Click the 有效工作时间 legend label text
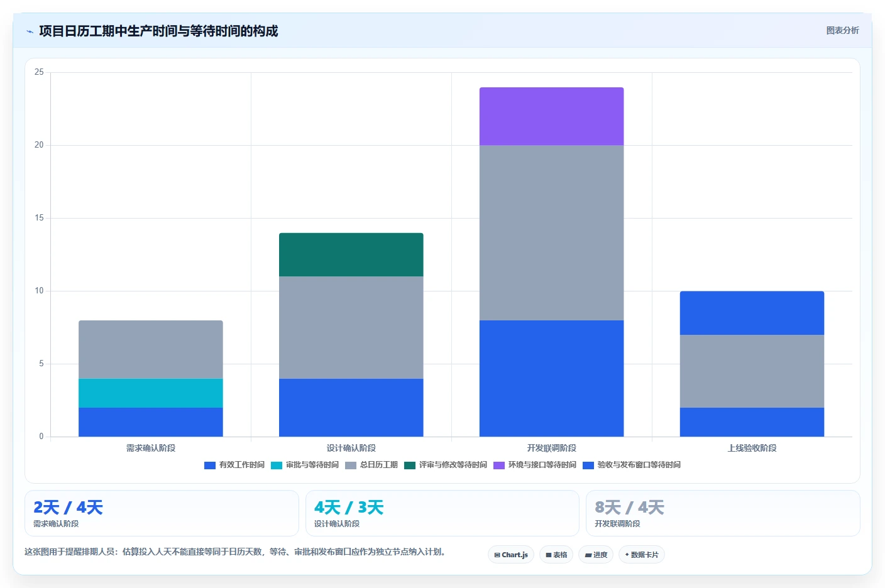 tap(242, 465)
